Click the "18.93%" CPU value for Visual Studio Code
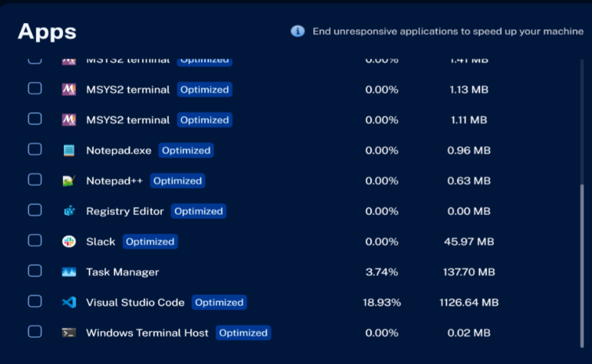592x364 pixels. point(382,302)
